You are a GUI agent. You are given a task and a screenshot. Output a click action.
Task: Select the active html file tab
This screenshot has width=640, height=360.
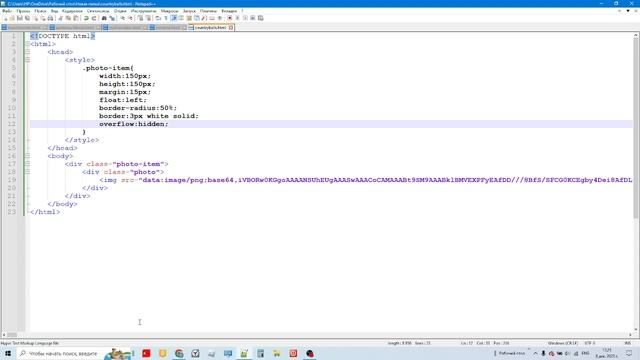coord(211,27)
